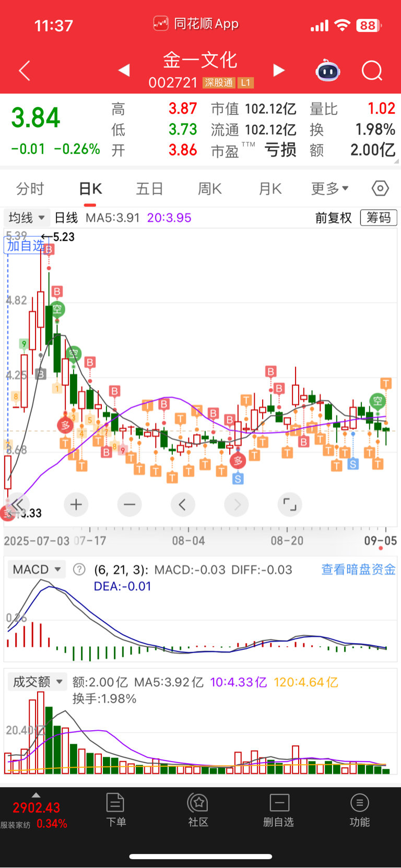401x868 pixels.
Task: Open 查看暗盘资金 link
Action: click(358, 569)
